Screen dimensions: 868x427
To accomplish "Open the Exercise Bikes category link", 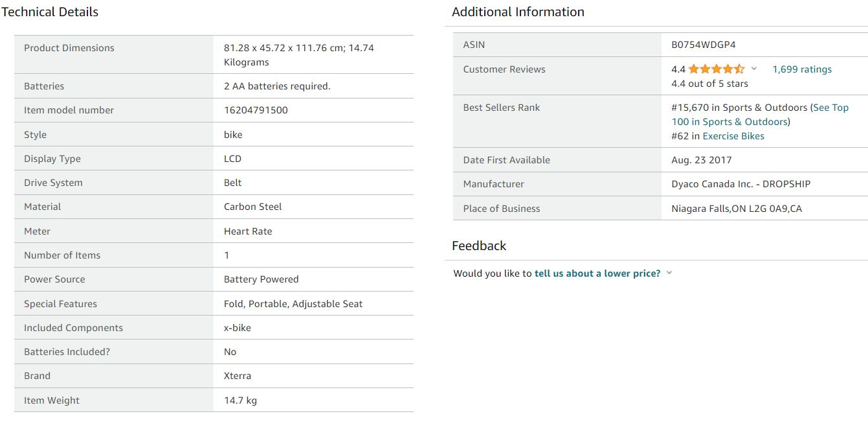I will [733, 136].
